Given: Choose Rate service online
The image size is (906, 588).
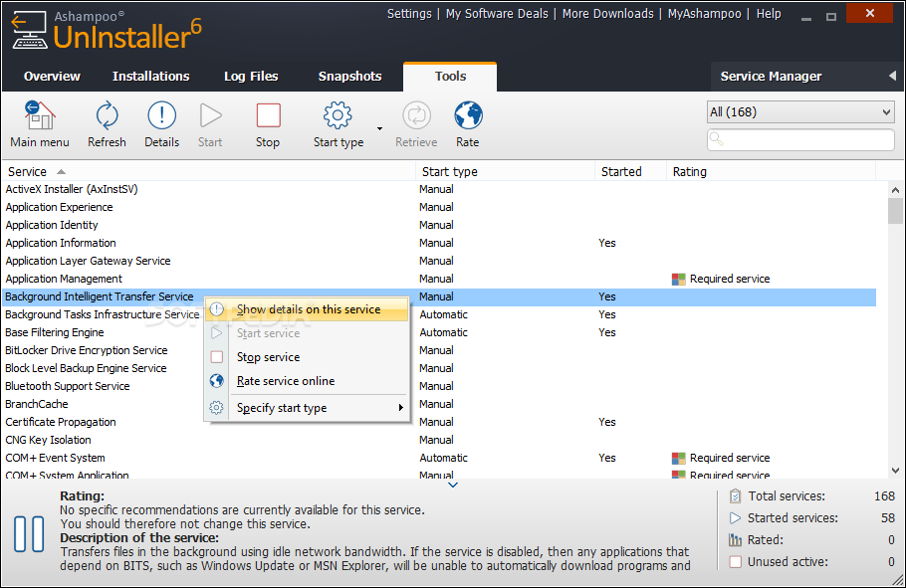Looking at the screenshot, I should (308, 381).
